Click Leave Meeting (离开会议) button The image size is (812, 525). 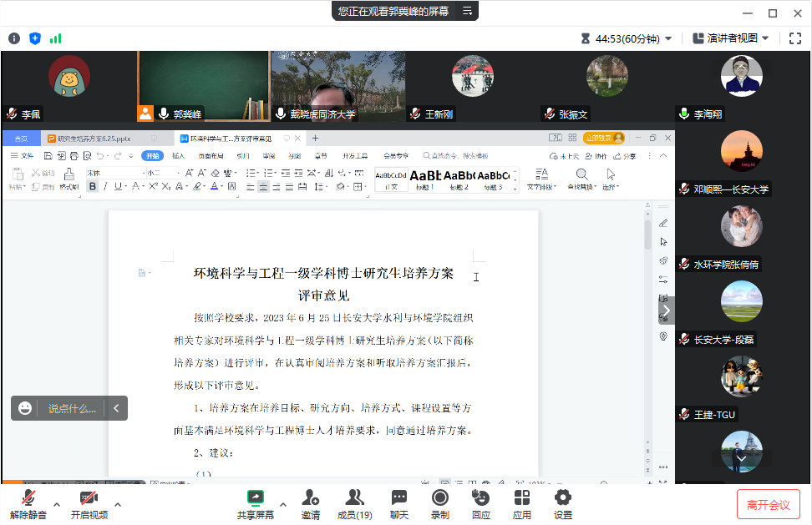click(768, 504)
